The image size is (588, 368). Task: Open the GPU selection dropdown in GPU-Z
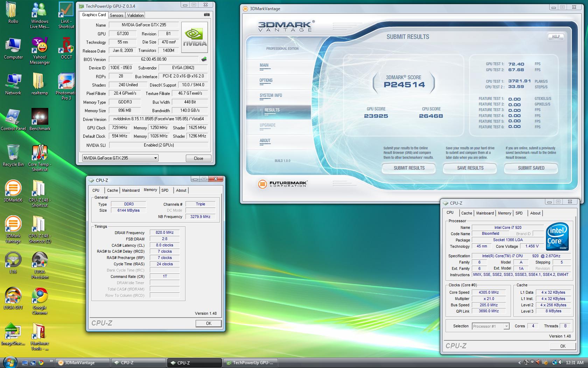point(120,158)
